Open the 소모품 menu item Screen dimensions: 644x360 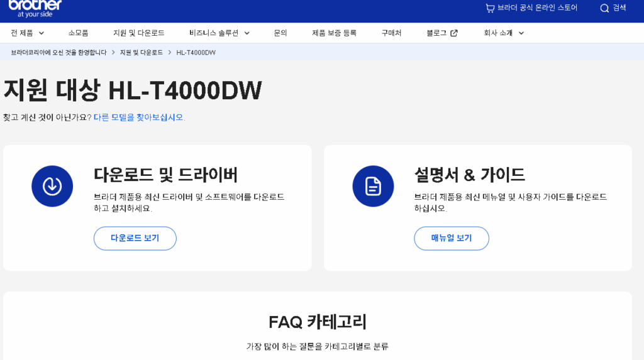78,33
